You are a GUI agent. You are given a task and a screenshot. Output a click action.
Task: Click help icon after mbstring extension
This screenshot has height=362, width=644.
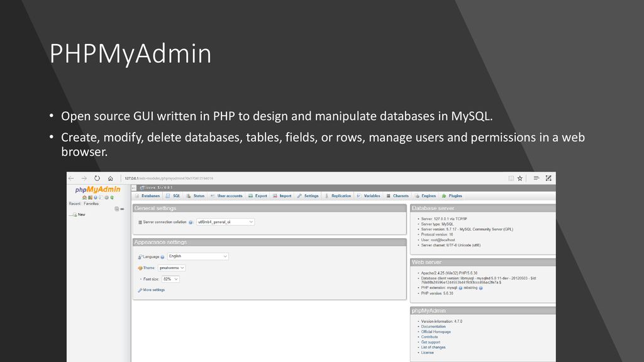pos(480,288)
